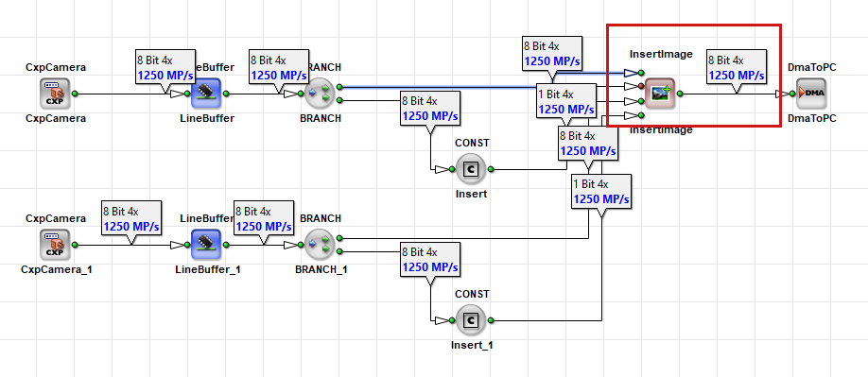Click the CONST icon named Insert_1
This screenshot has height=377, width=868.
pyautogui.click(x=471, y=320)
